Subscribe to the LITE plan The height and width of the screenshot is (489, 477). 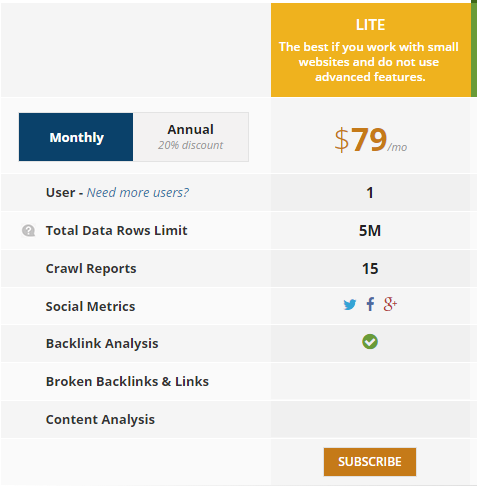370,462
